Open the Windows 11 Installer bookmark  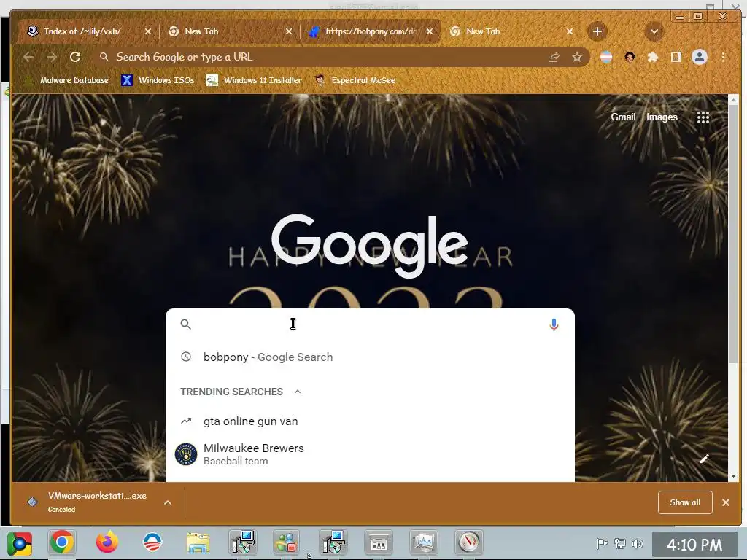[254, 80]
